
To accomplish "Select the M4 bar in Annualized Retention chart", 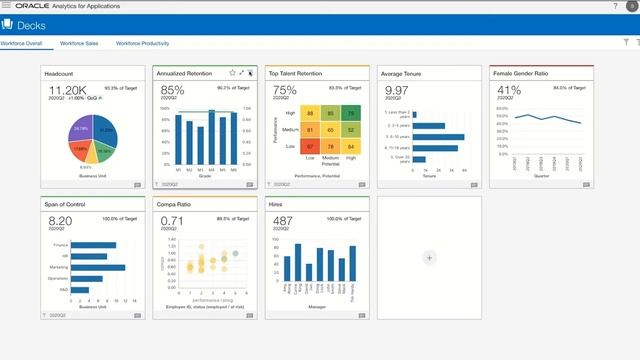I will [211, 137].
